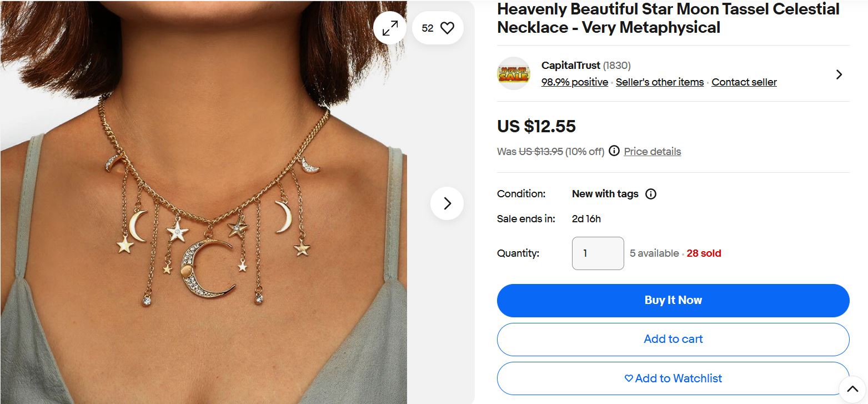Open CapitalTrust seller logo
The height and width of the screenshot is (404, 868).
tap(513, 73)
